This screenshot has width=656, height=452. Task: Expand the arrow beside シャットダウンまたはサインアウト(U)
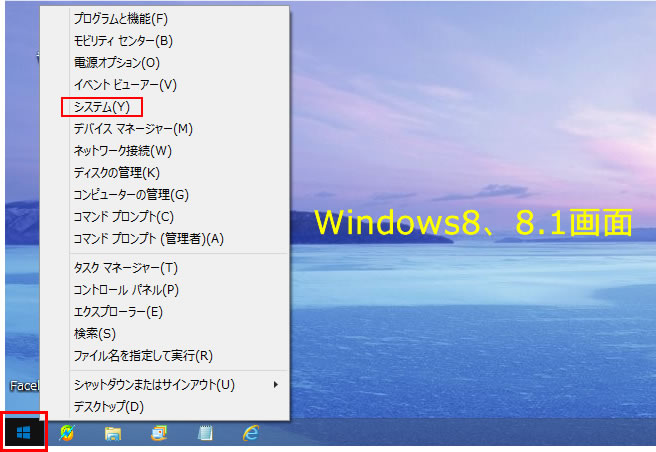pos(275,385)
